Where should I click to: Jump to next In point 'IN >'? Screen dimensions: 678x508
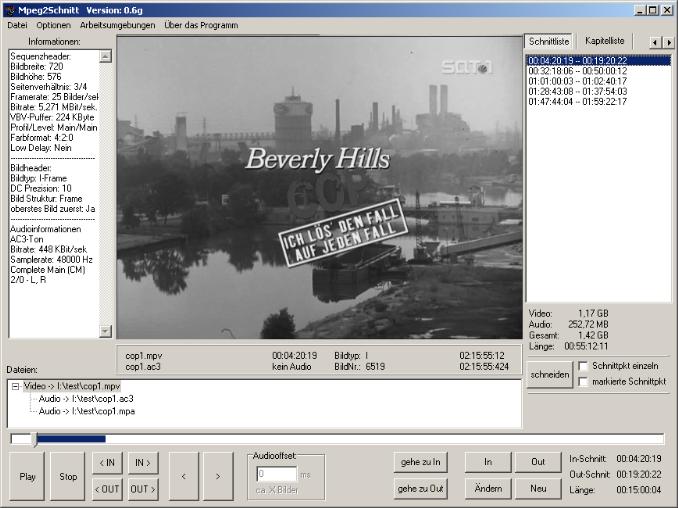pos(142,462)
